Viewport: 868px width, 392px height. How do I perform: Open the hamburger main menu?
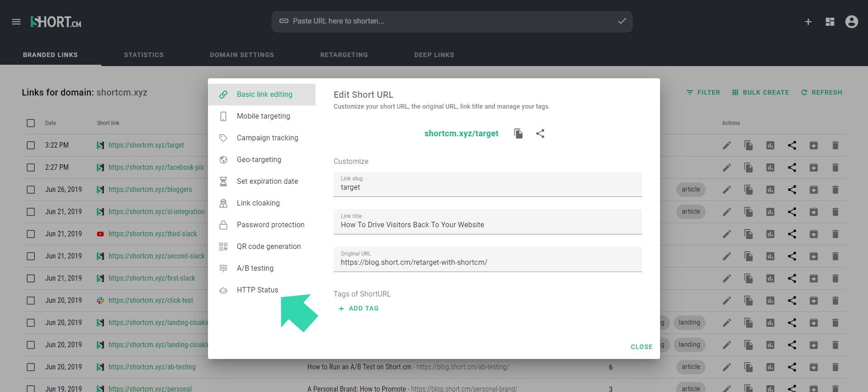[16, 22]
